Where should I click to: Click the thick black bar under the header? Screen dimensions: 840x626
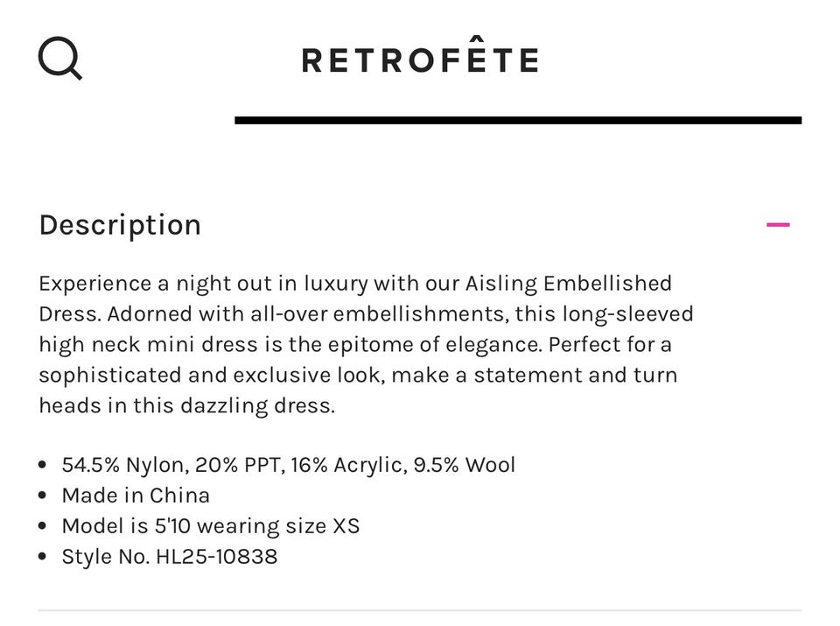pyautogui.click(x=518, y=121)
